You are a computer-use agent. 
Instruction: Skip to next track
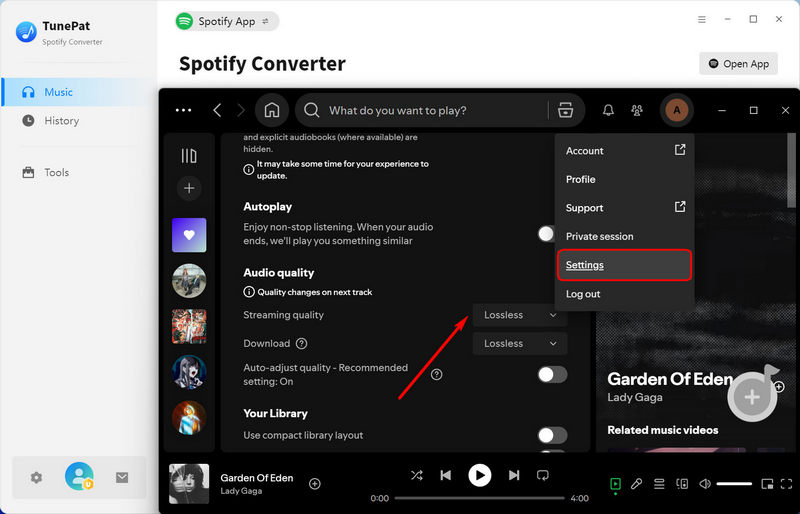pos(514,476)
